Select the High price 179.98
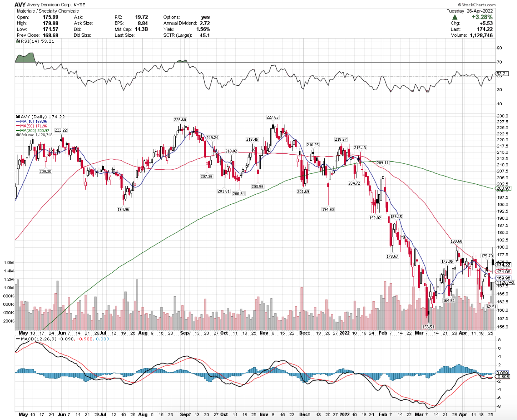The image size is (517, 420). click(x=51, y=23)
